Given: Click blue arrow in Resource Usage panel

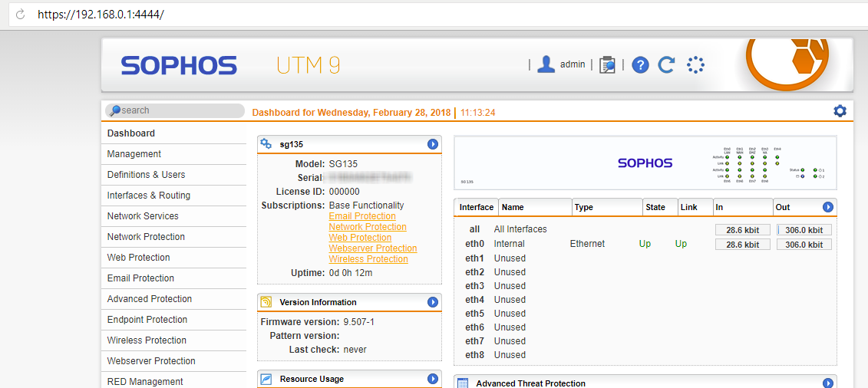Looking at the screenshot, I should [433, 379].
